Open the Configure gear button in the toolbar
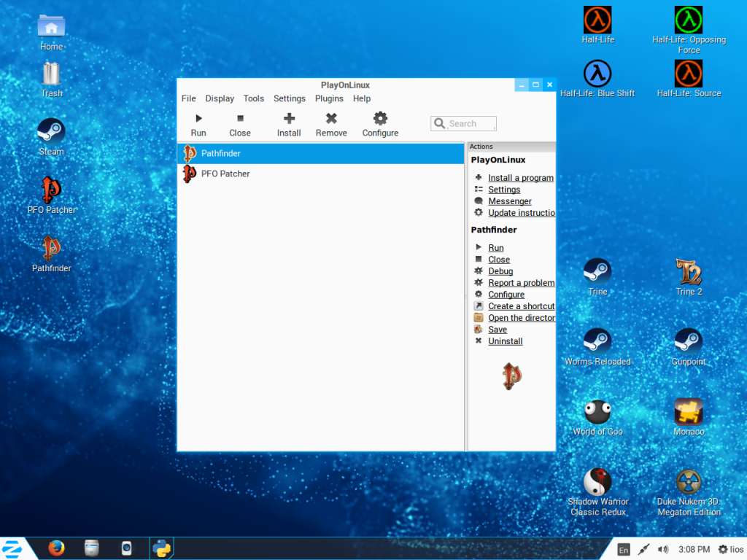Screen dimensions: 747x560 [x=380, y=125]
